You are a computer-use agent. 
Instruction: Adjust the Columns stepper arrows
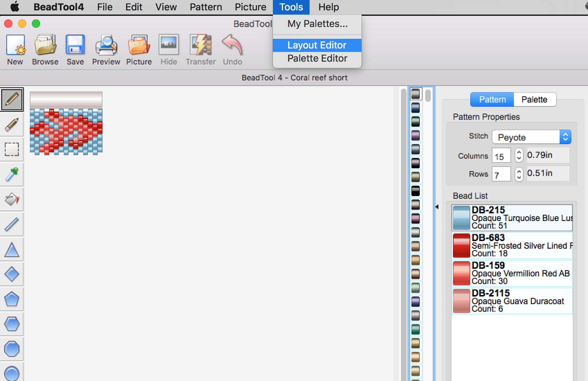tap(519, 155)
